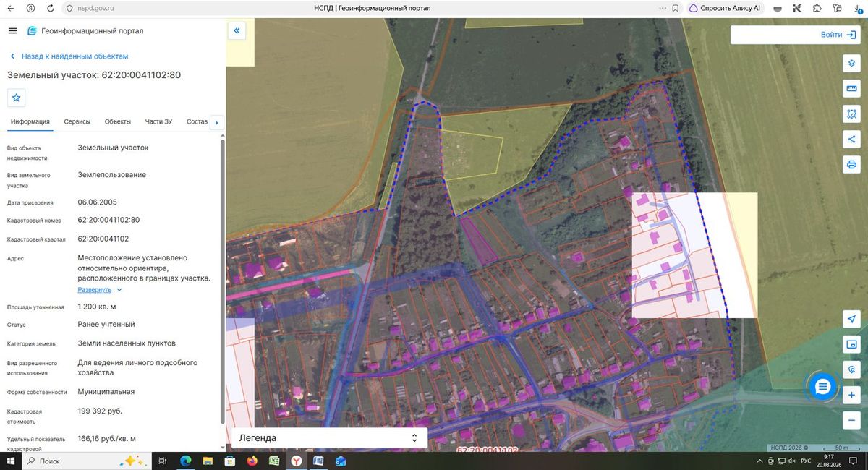This screenshot has height=470, width=868.
Task: Click the compass target icon below overview
Action: 851,369
